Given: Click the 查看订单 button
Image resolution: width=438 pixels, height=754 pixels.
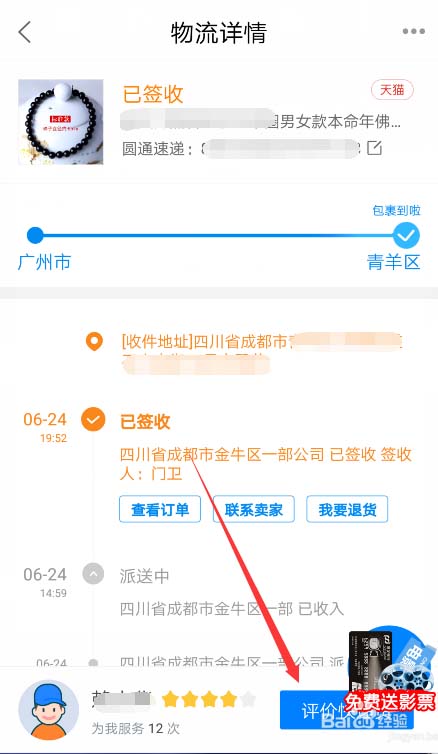Looking at the screenshot, I should click(160, 509).
